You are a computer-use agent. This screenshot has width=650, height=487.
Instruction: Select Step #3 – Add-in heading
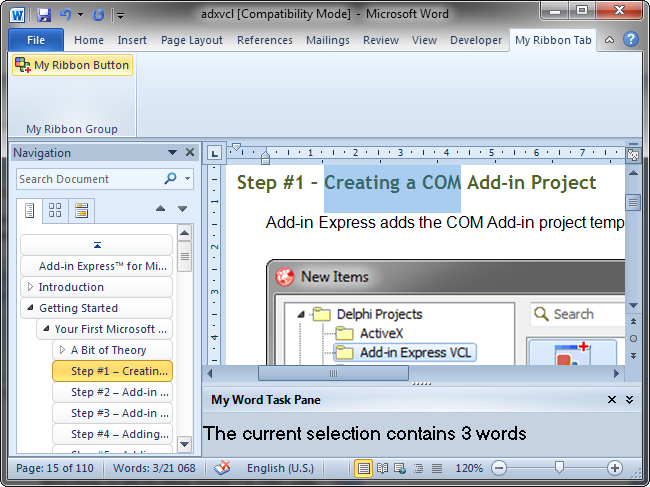112,413
